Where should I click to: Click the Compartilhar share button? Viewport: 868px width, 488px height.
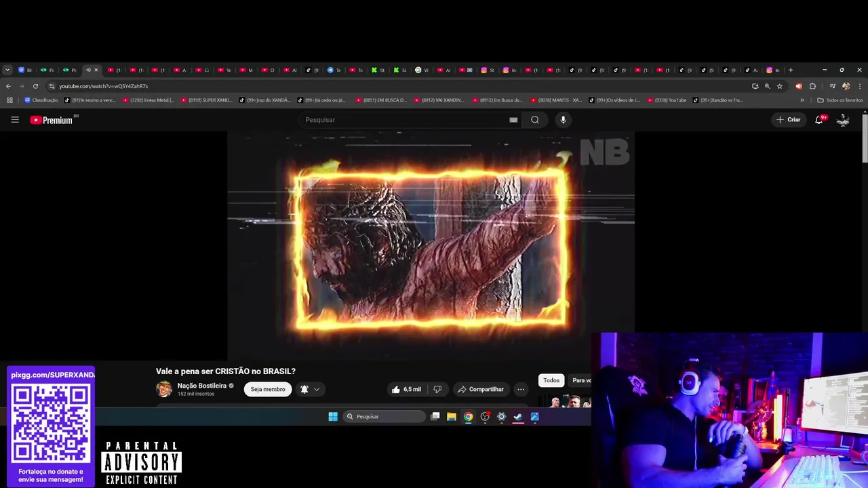pyautogui.click(x=481, y=389)
